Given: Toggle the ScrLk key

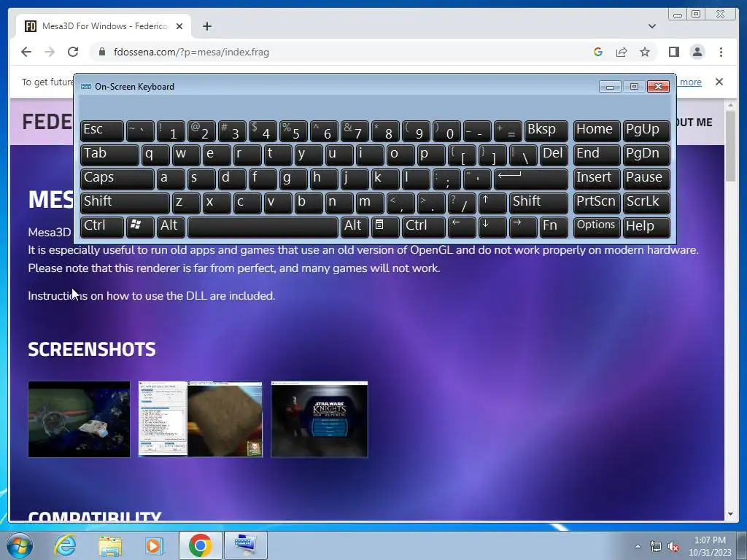Looking at the screenshot, I should [x=646, y=202].
